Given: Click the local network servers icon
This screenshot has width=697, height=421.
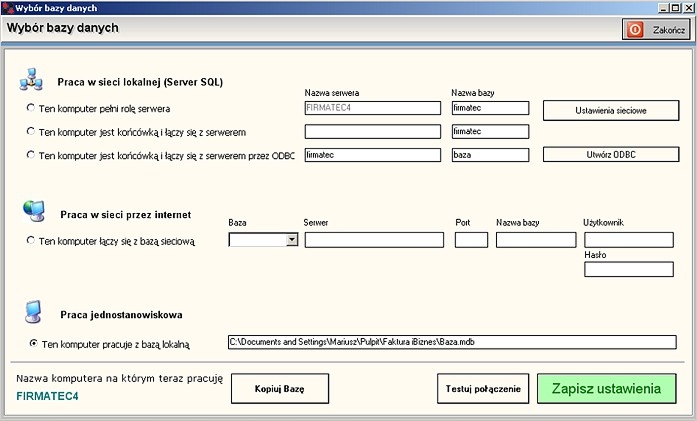Looking at the screenshot, I should point(30,80).
